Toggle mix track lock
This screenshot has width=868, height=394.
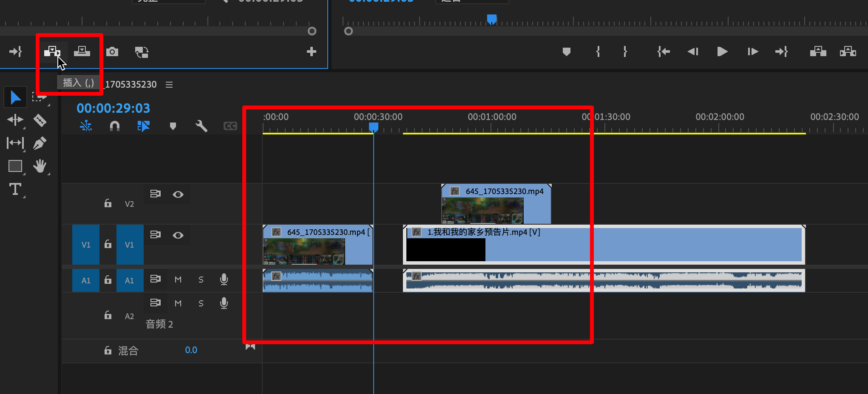[108, 351]
